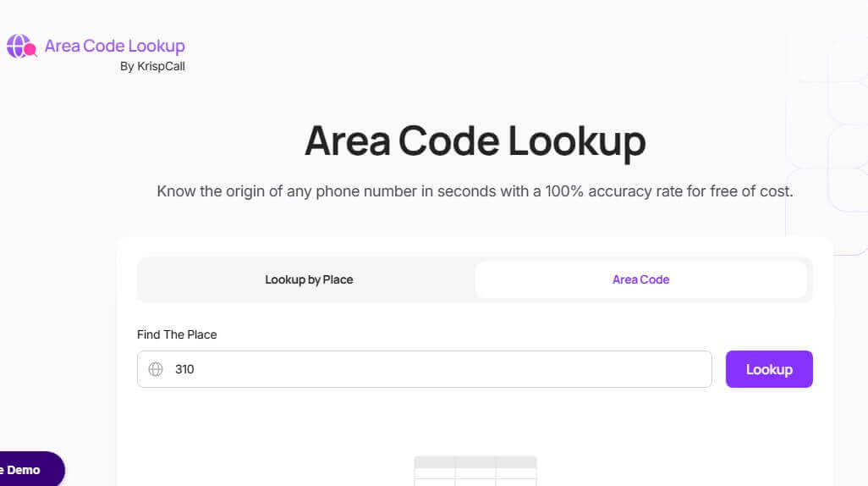Click the "By KrispCall" text

(152, 66)
